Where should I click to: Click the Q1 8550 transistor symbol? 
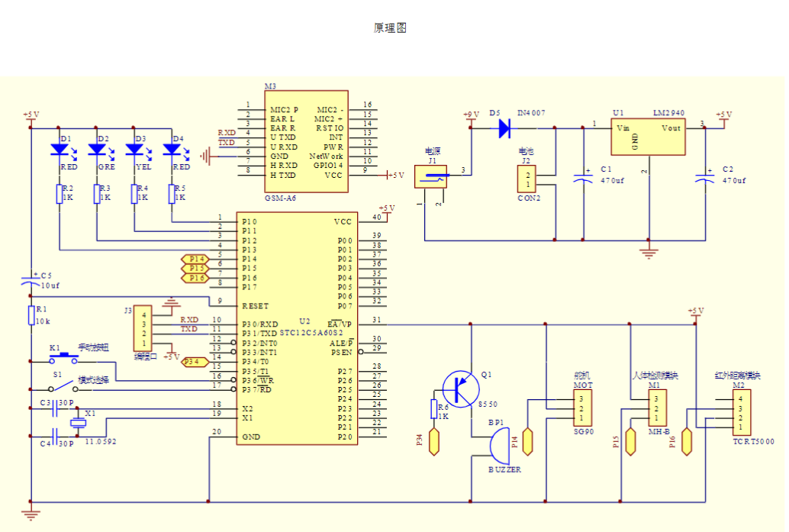461,389
